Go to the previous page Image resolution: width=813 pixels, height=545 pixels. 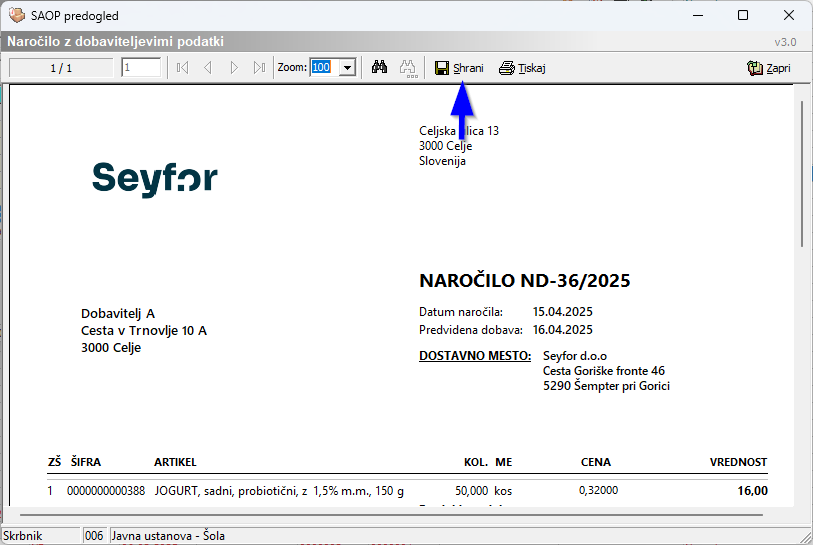pos(208,67)
